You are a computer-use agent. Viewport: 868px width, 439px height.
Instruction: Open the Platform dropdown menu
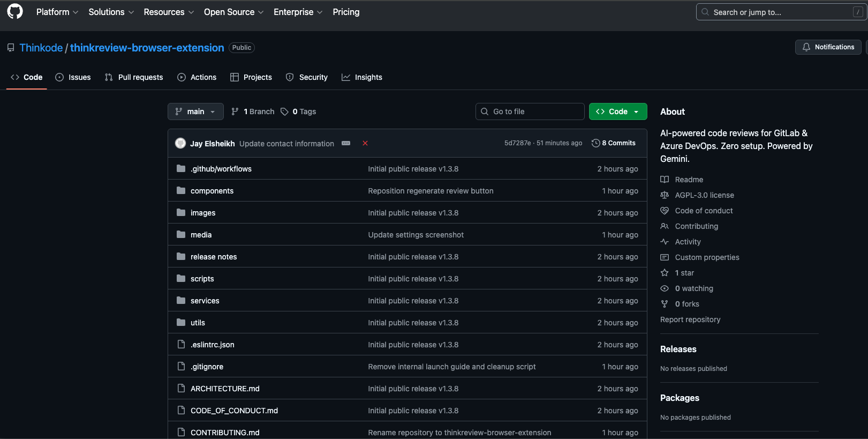click(57, 12)
